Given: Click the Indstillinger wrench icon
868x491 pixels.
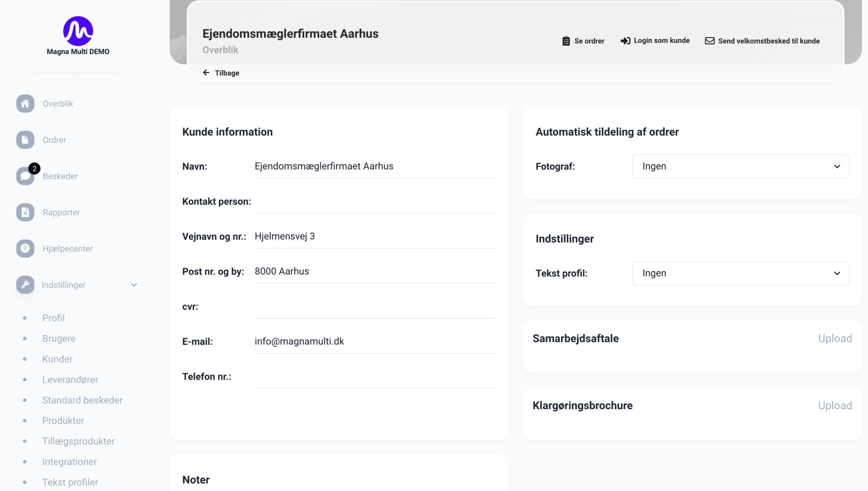Looking at the screenshot, I should (x=25, y=284).
